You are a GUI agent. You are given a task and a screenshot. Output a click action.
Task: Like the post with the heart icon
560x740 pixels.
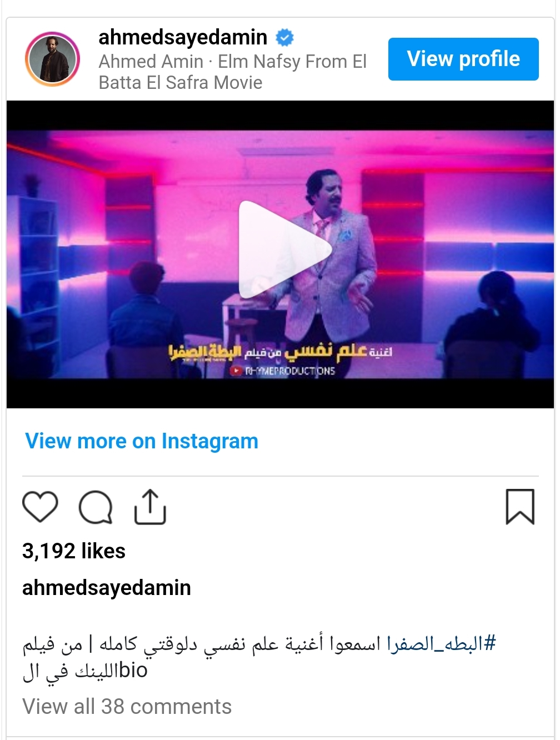pos(40,507)
